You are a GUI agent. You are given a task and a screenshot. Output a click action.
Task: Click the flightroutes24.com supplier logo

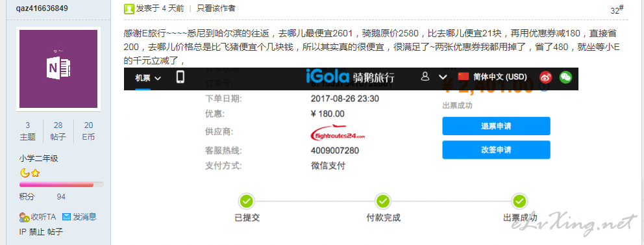click(338, 133)
